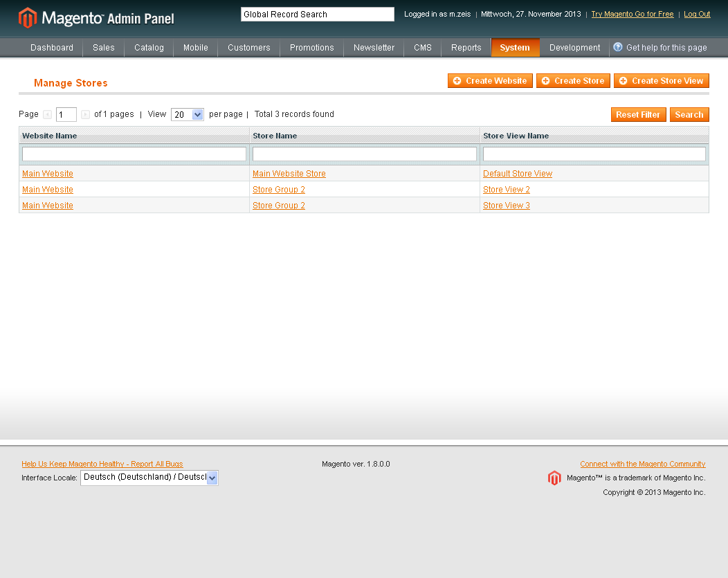Image resolution: width=728 pixels, height=578 pixels.
Task: Click the Total 3 records found text
Action: pos(294,114)
